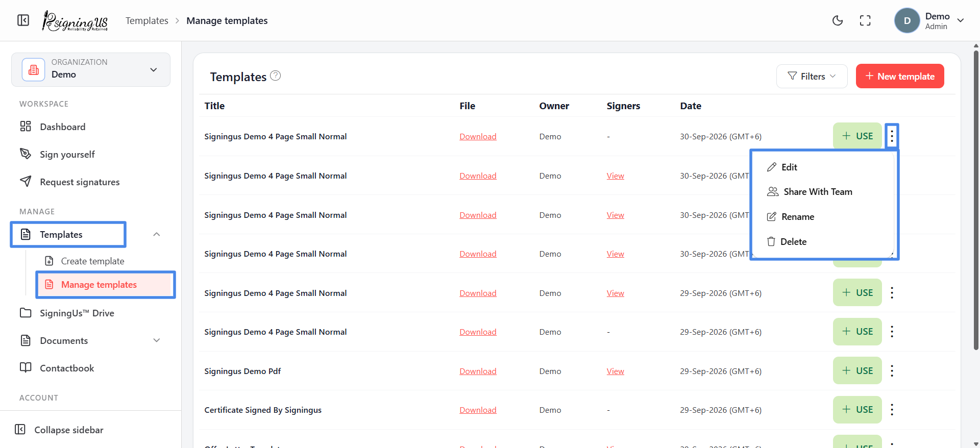The width and height of the screenshot is (980, 448).
Task: Click the page vertical scrollbar
Action: pos(976,199)
